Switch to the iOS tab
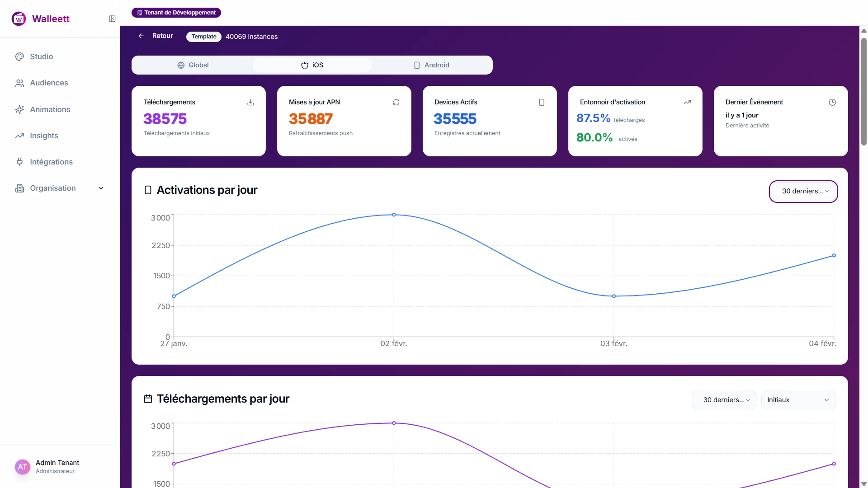Viewport: 868px width, 488px height. (x=312, y=65)
